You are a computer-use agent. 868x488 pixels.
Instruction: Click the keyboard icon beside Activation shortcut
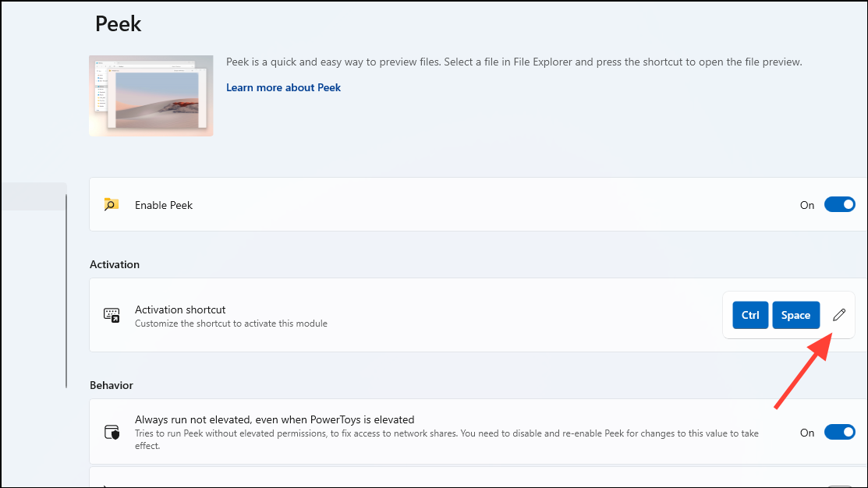[x=112, y=316]
